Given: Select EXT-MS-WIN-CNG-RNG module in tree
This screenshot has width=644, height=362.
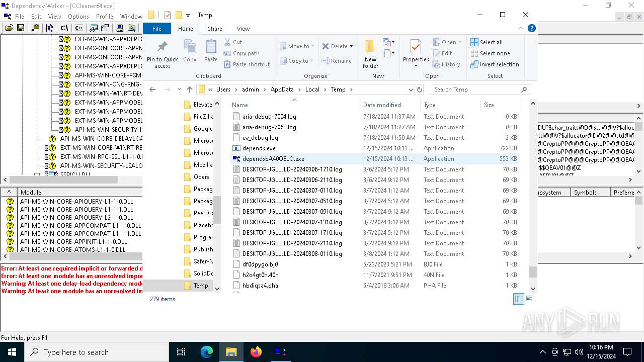Looking at the screenshot, I should (108, 84).
